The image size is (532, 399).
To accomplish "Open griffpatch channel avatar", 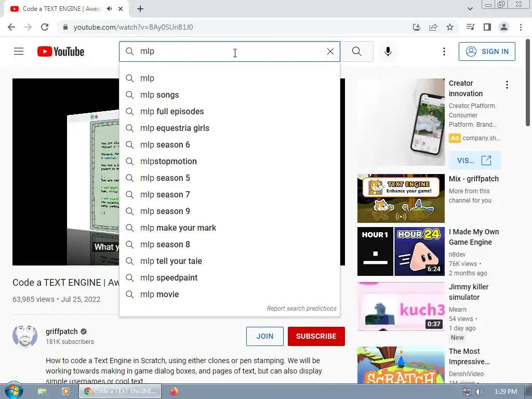I will (x=25, y=336).
